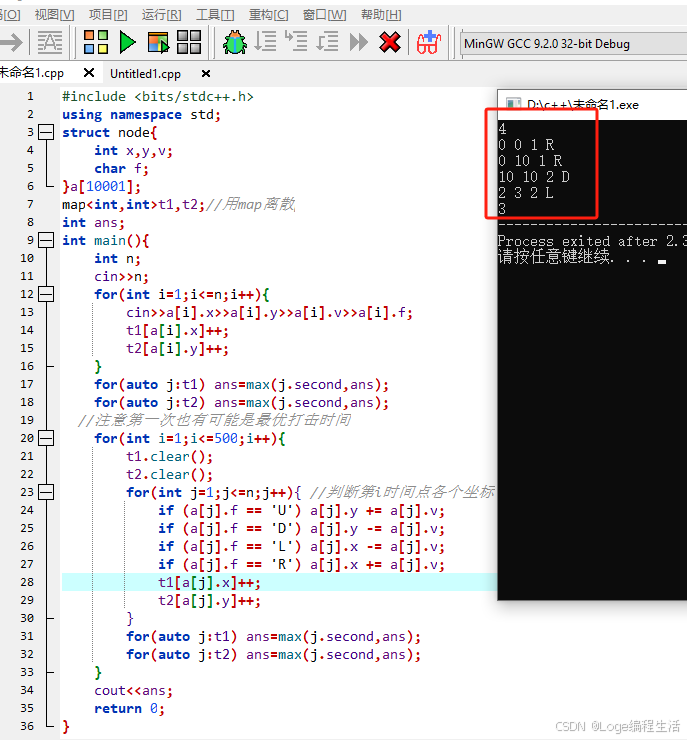Click 'Process exited after' text in console
Image resolution: width=687 pixels, height=740 pixels.
(577, 241)
